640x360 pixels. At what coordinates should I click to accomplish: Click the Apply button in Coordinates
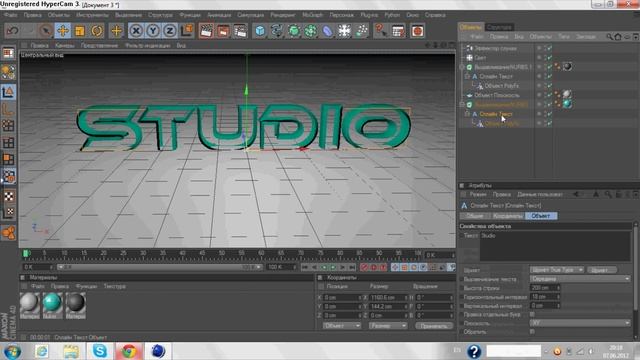coord(434,326)
